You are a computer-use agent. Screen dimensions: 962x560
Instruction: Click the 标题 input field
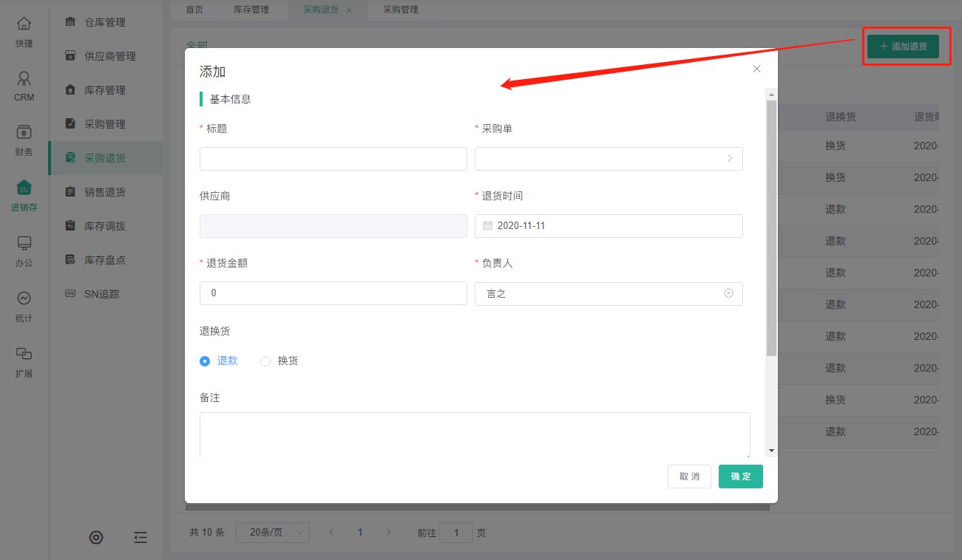(333, 159)
